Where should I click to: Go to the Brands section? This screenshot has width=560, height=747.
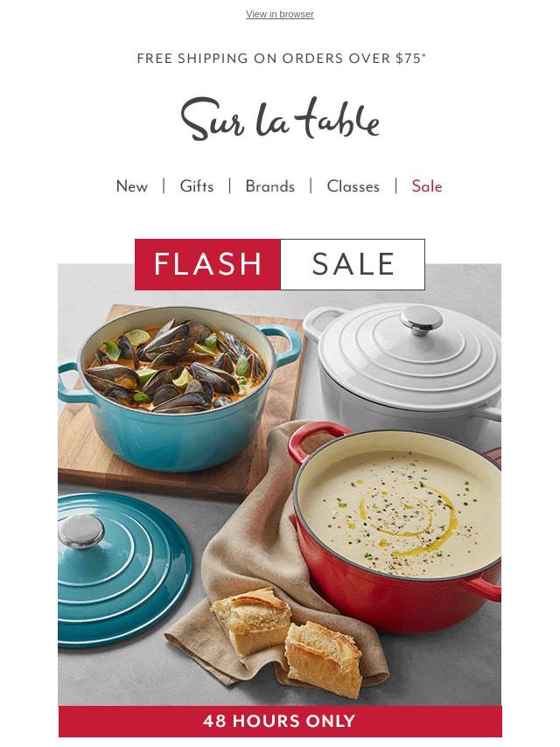[x=269, y=186]
